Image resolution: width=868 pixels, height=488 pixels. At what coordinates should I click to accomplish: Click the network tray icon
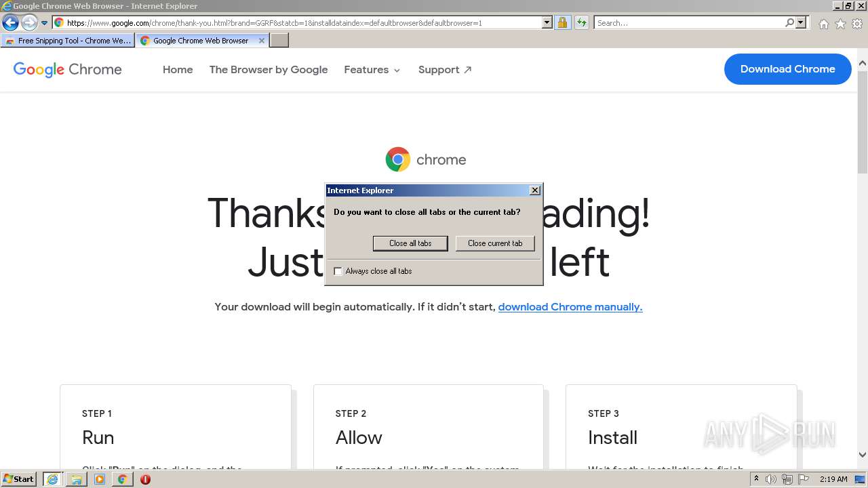point(787,479)
